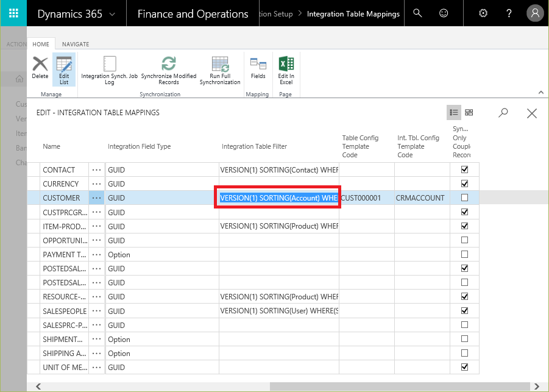Check the CUSTOMER row sync checkbox

coord(465,198)
